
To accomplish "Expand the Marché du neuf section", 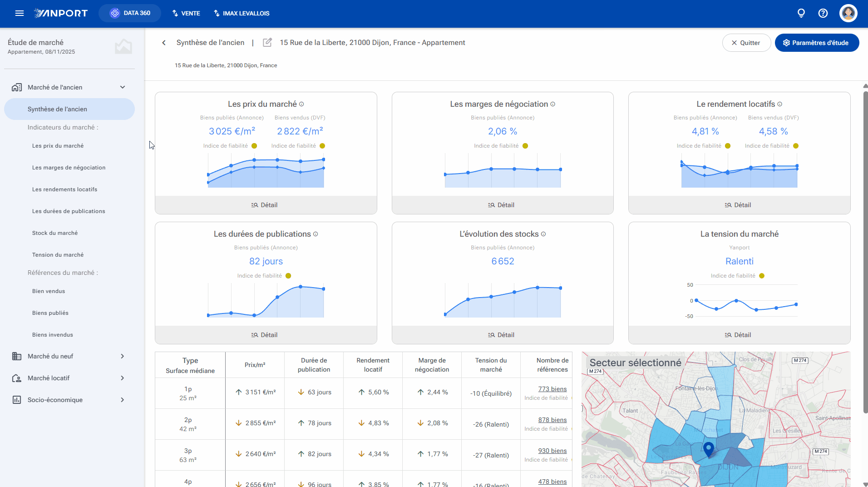I will point(123,356).
